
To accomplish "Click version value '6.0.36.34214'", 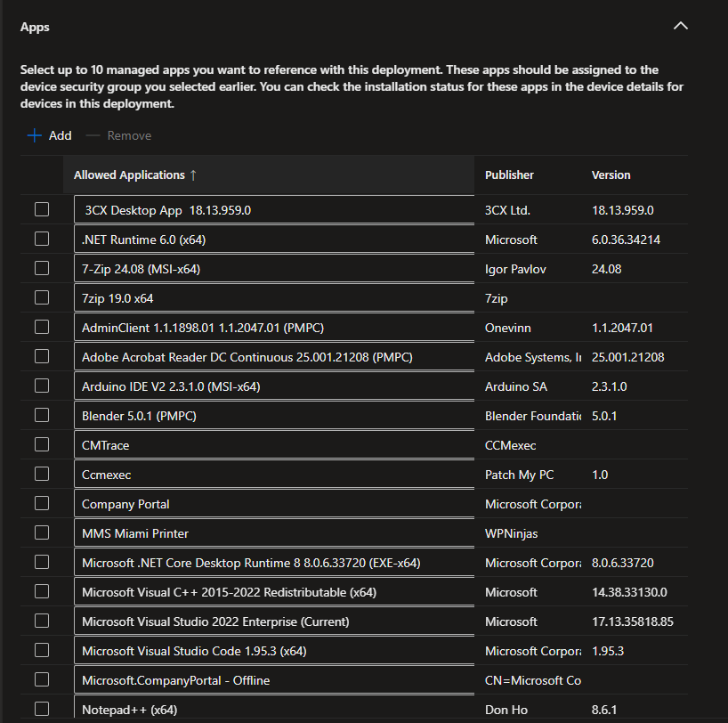I will pyautogui.click(x=626, y=240).
